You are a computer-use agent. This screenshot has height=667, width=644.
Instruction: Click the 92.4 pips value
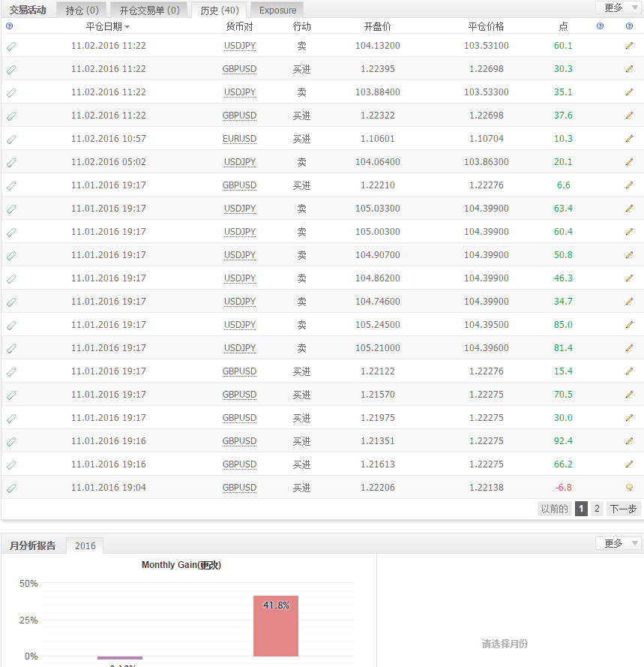click(563, 441)
